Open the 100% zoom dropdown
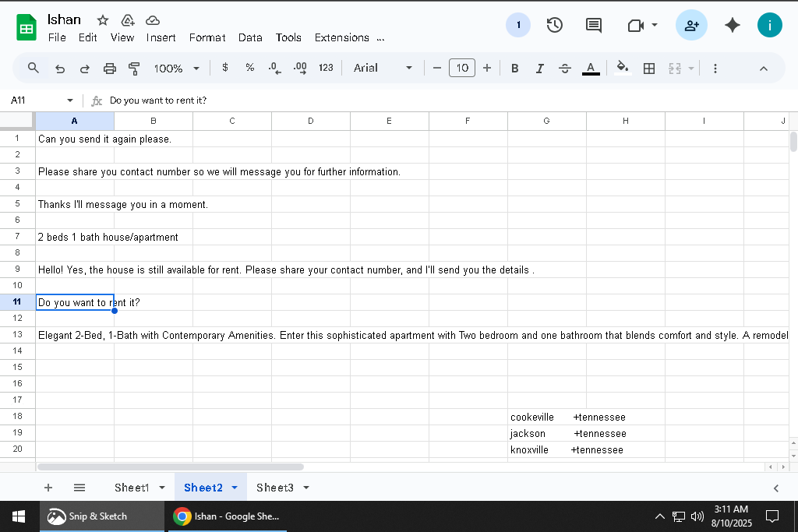The image size is (798, 532). point(177,68)
